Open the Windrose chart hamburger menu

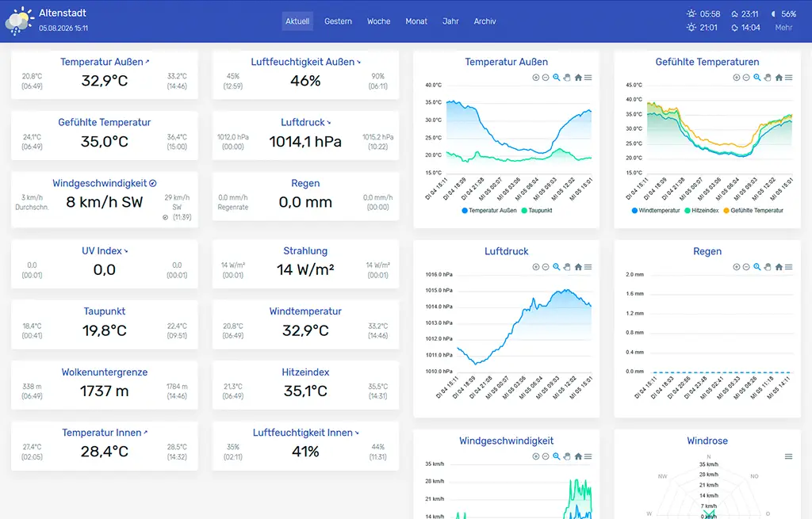[x=789, y=456]
